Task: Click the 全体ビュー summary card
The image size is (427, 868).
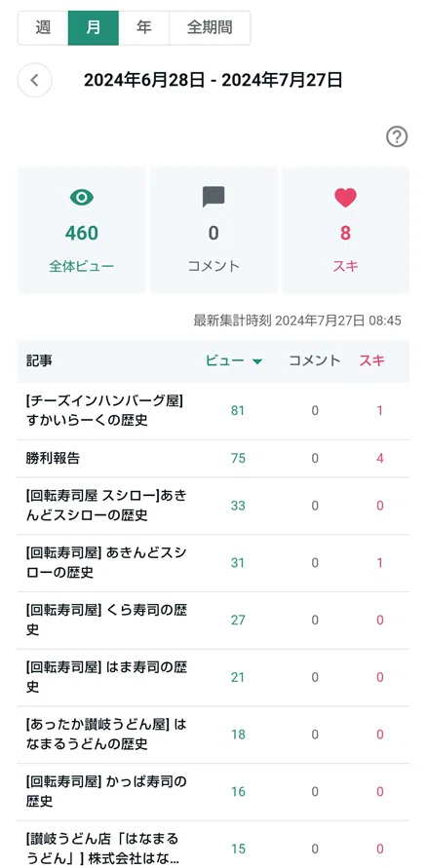Action: 82,230
